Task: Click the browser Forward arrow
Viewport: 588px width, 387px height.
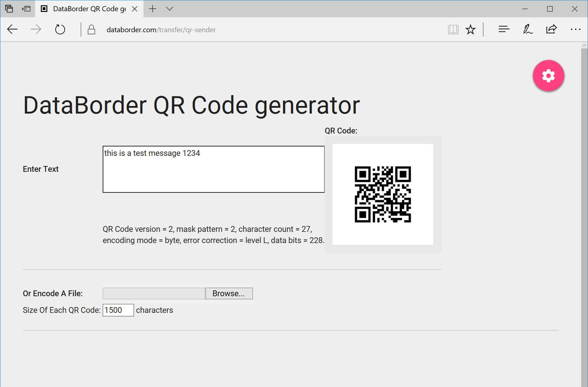Action: 36,30
